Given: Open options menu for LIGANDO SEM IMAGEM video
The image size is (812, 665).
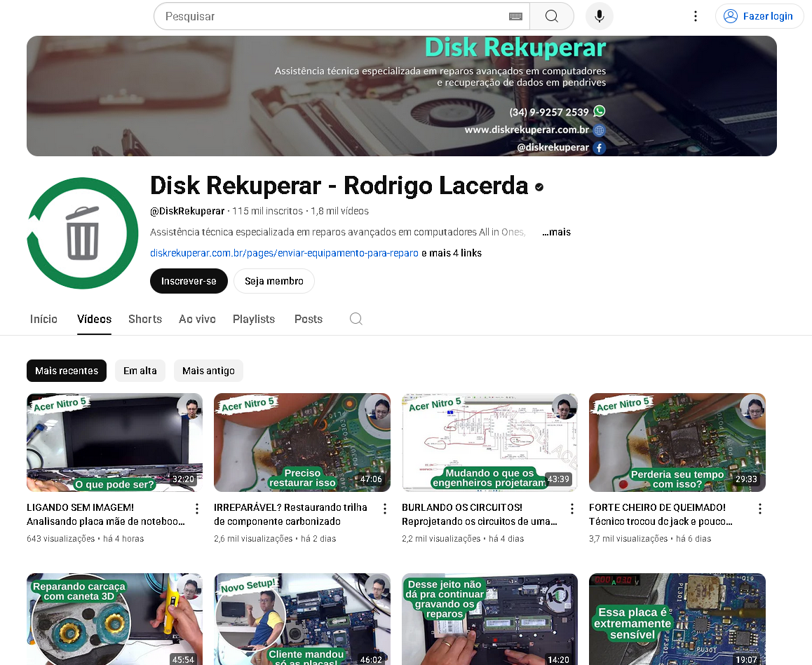Looking at the screenshot, I should [x=197, y=509].
